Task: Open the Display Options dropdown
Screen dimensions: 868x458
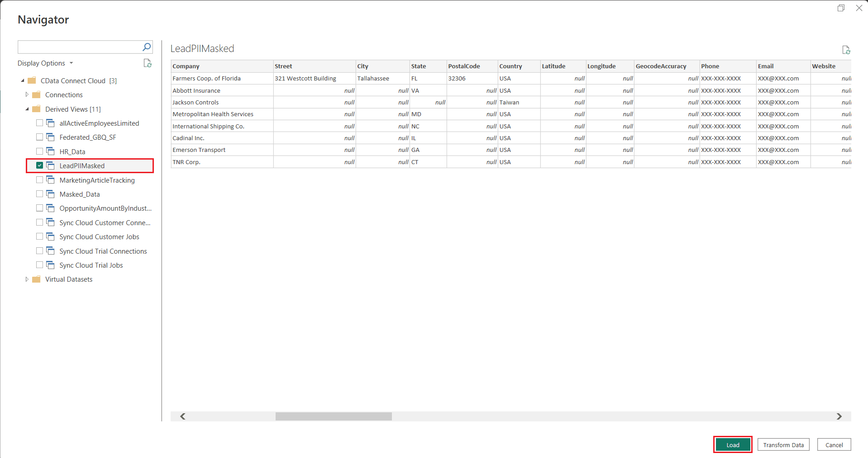Action: point(45,63)
